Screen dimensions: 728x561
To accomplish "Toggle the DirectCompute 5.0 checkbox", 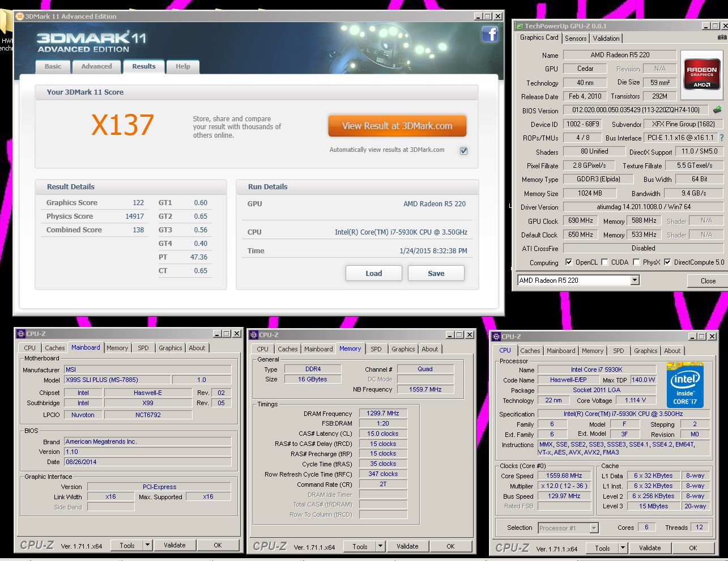I will (667, 262).
